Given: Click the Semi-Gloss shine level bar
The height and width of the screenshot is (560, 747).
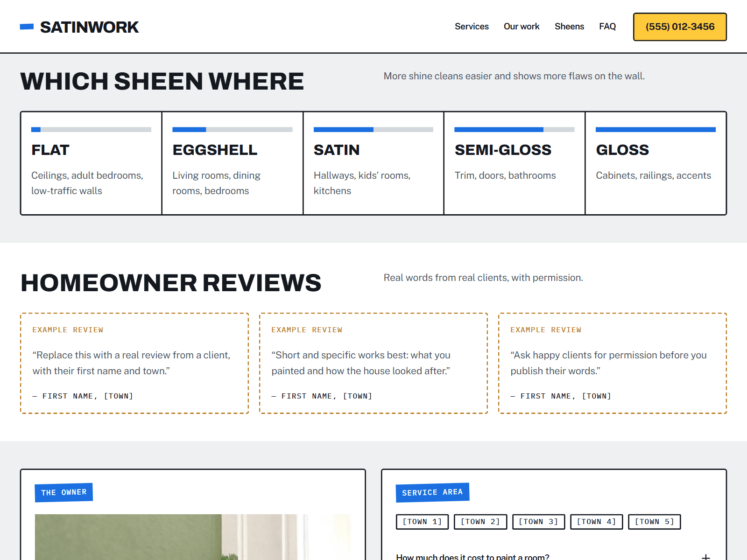Looking at the screenshot, I should point(514,130).
